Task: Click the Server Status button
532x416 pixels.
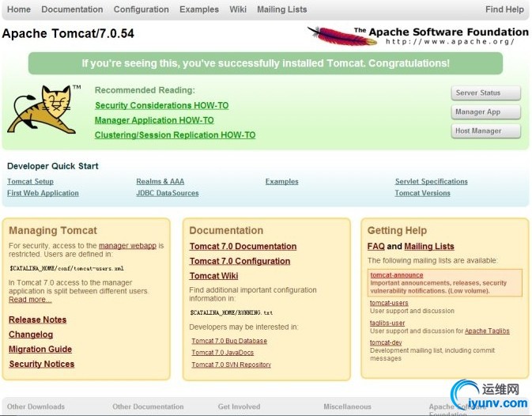Action: [486, 93]
